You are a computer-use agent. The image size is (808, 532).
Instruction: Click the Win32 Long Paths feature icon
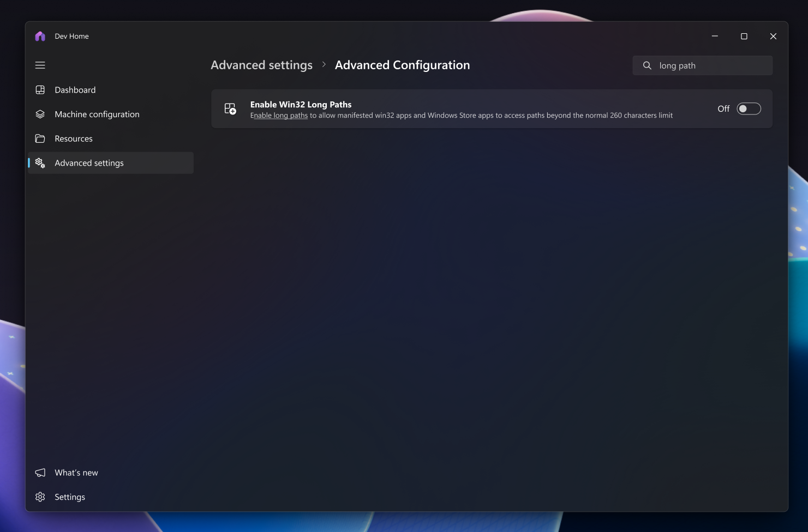230,108
